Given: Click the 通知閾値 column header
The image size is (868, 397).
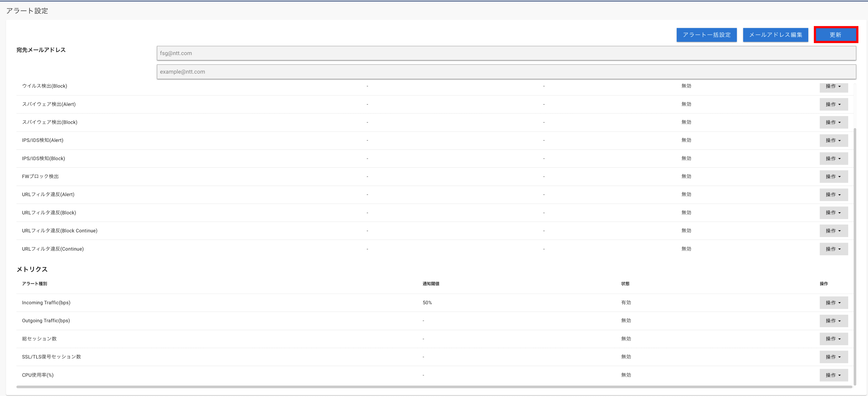Looking at the screenshot, I should coord(431,284).
